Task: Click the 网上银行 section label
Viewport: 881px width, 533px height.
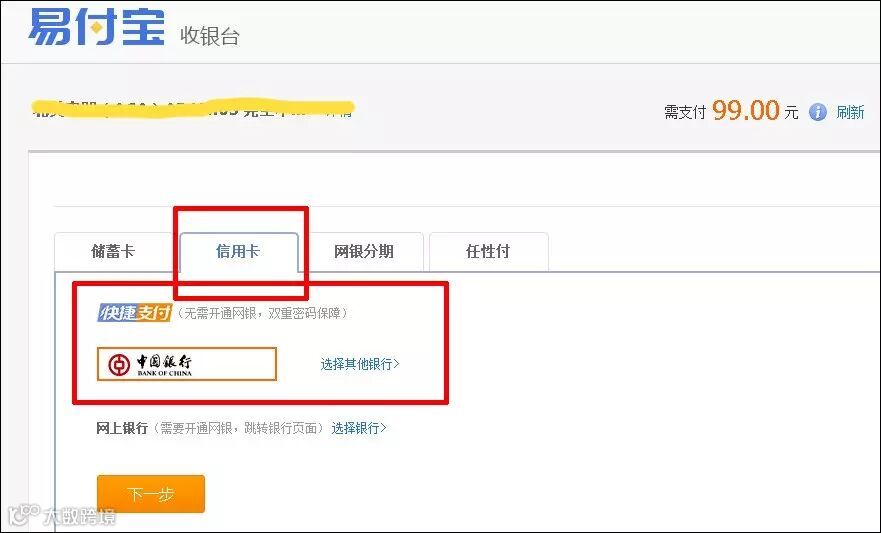Action: point(121,428)
